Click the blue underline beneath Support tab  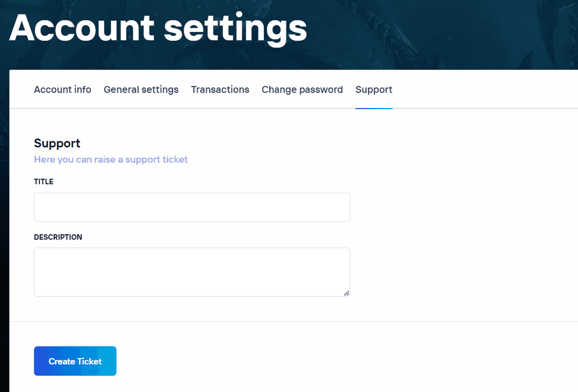[374, 108]
